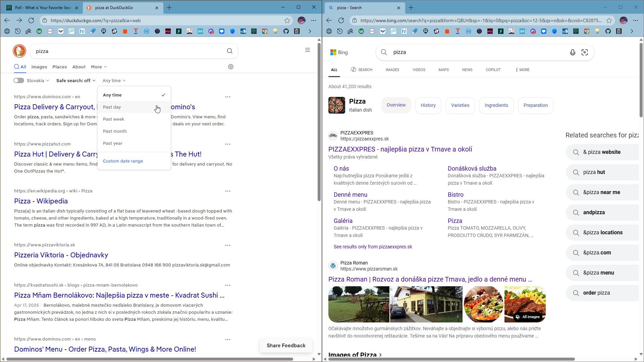Open options for the Pizza Hut result
This screenshot has height=362, width=644.
[x=228, y=144]
